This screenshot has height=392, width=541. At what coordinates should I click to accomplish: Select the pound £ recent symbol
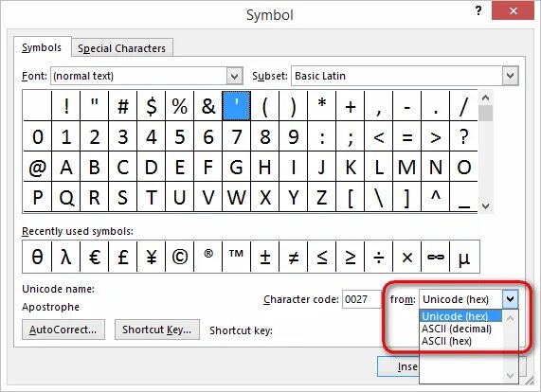point(123,257)
